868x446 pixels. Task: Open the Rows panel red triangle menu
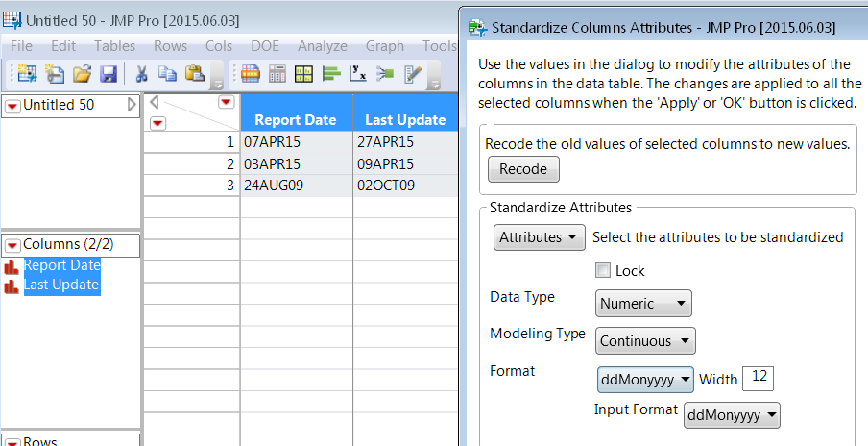tap(12, 442)
